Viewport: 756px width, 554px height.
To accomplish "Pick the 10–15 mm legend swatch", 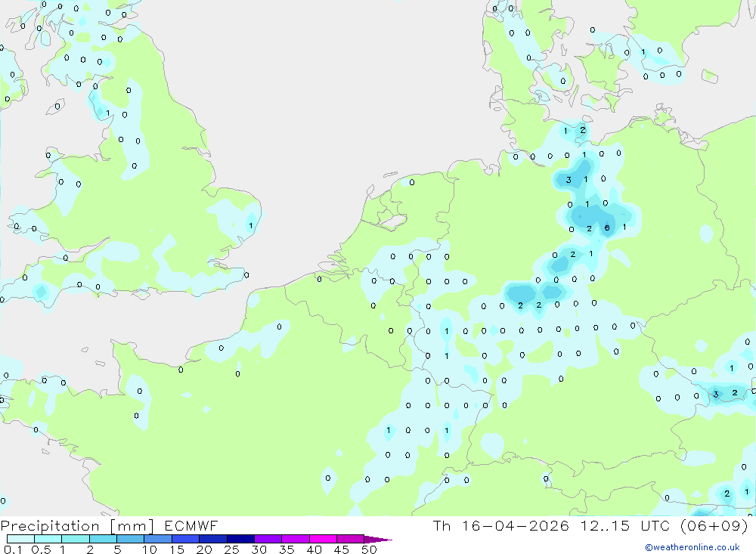I will point(158,539).
